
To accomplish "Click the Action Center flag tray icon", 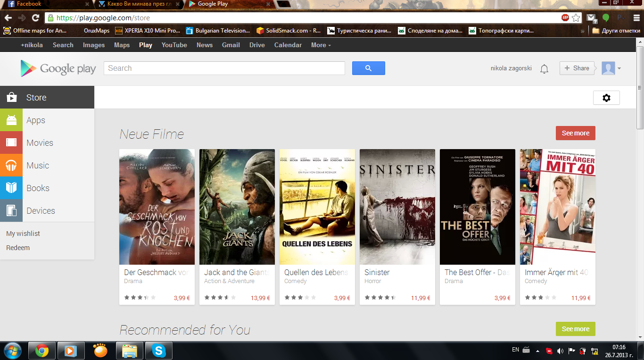I will pyautogui.click(x=571, y=351).
